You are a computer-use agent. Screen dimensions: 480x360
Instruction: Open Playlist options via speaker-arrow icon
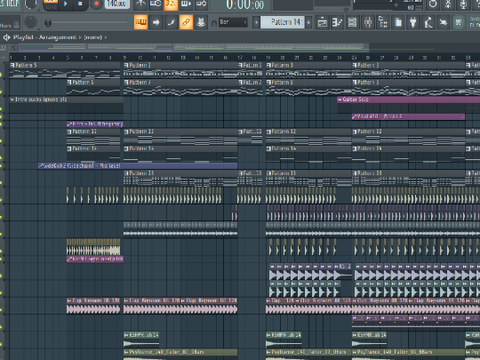(x=7, y=37)
